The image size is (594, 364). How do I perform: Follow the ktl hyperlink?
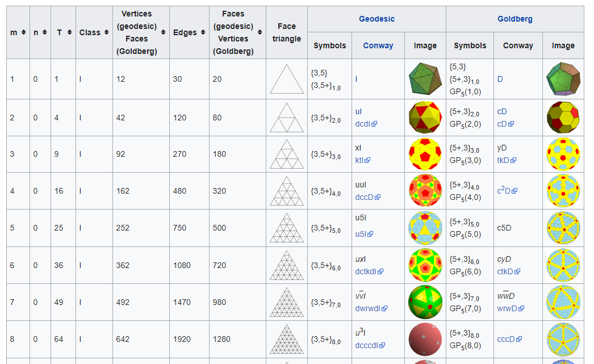click(358, 160)
